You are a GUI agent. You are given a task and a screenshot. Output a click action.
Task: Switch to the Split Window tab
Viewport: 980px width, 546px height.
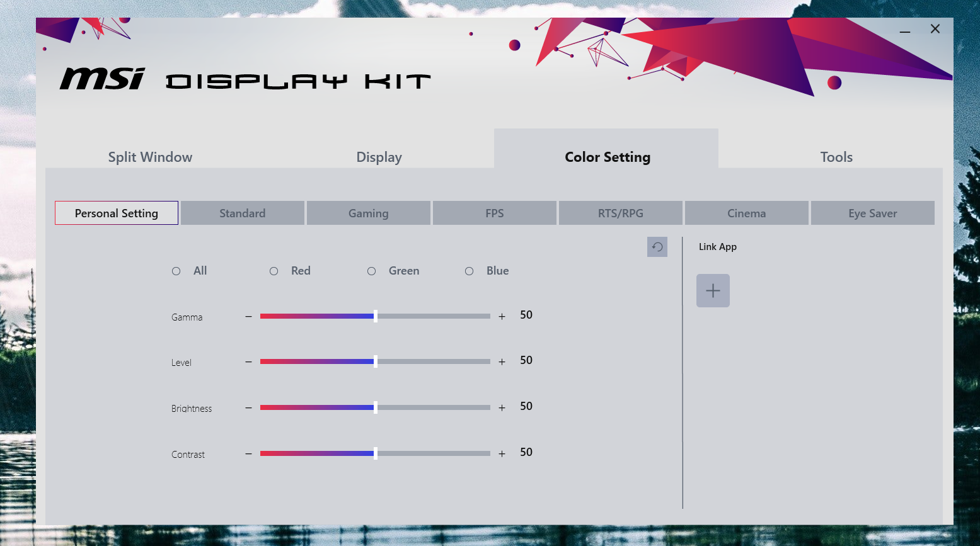(150, 157)
